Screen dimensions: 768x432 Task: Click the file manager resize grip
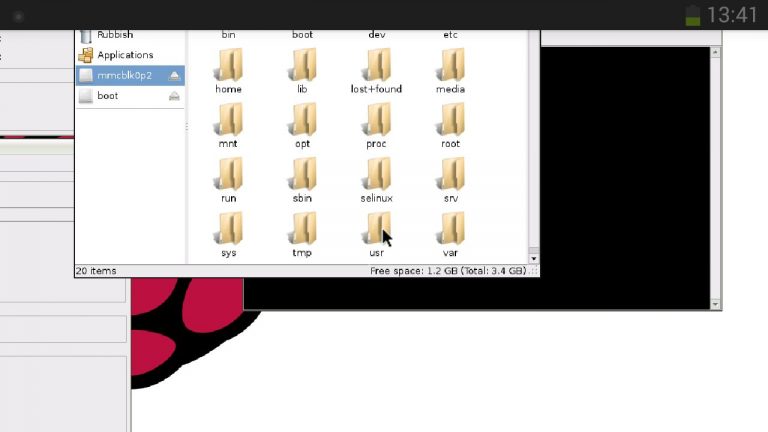click(534, 271)
